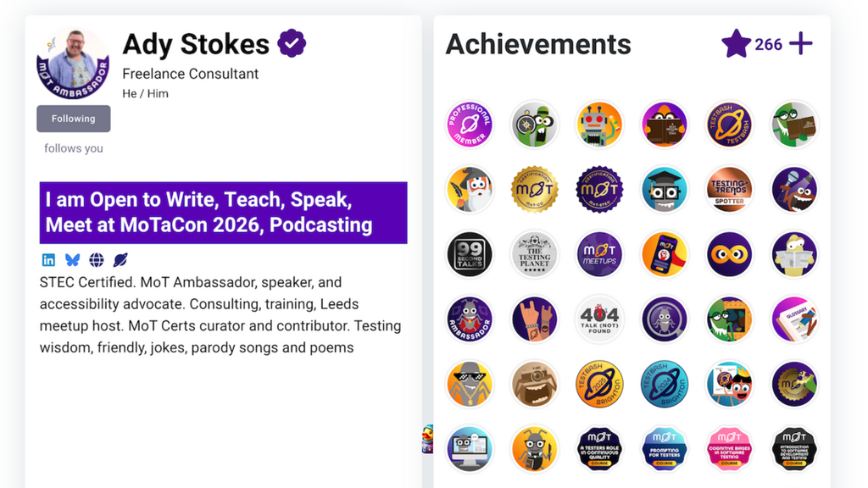Select the Professional Member badge

[470, 124]
